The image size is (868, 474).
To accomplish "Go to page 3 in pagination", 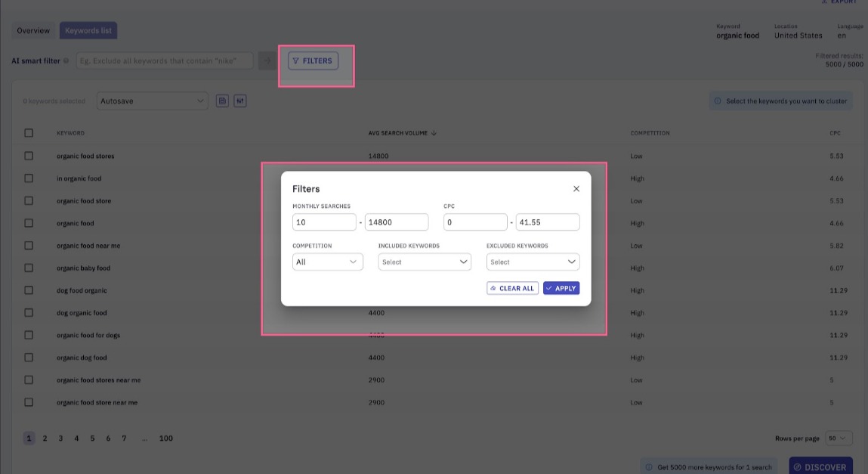I will coord(61,438).
